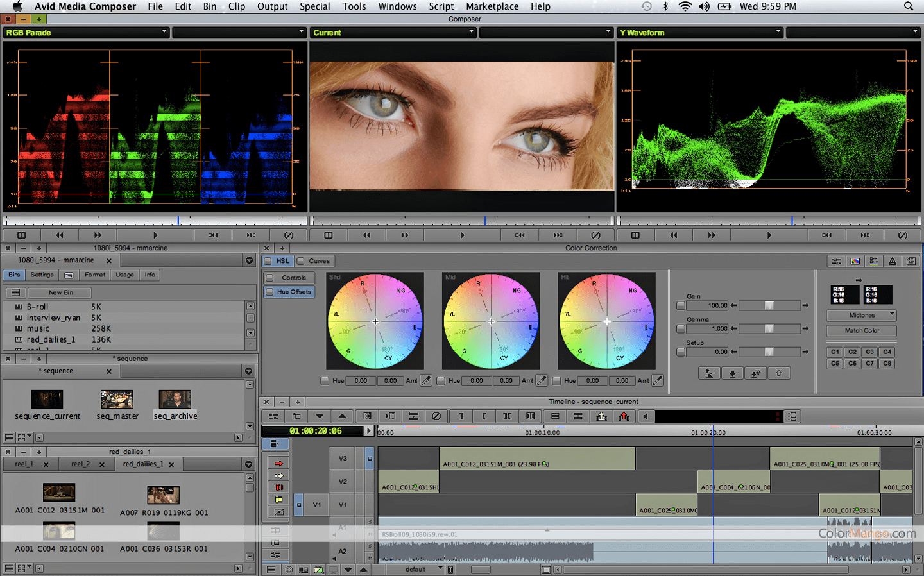
Task: Click the Shadows hue eyedropper icon
Action: point(425,380)
